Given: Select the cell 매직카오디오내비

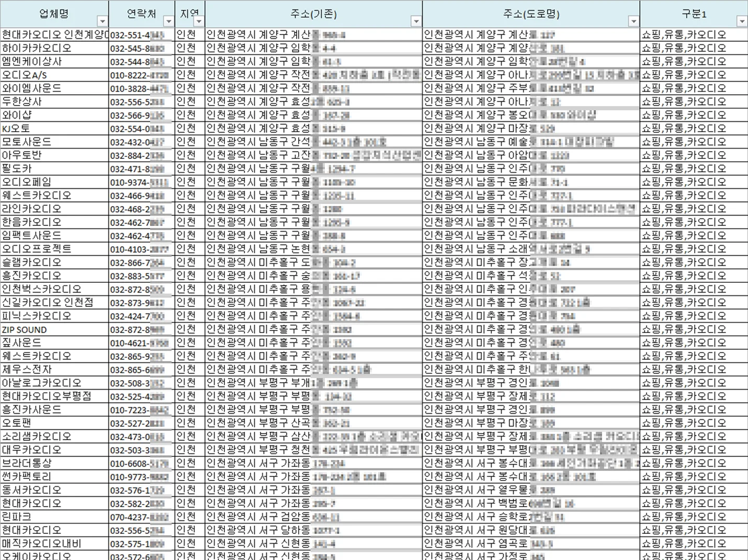Looking at the screenshot, I should pos(54,544).
